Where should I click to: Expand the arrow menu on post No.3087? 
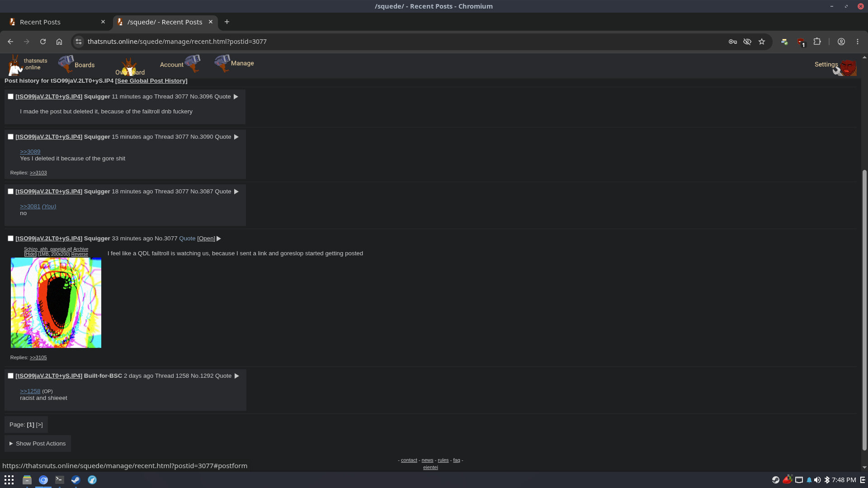[x=236, y=192]
